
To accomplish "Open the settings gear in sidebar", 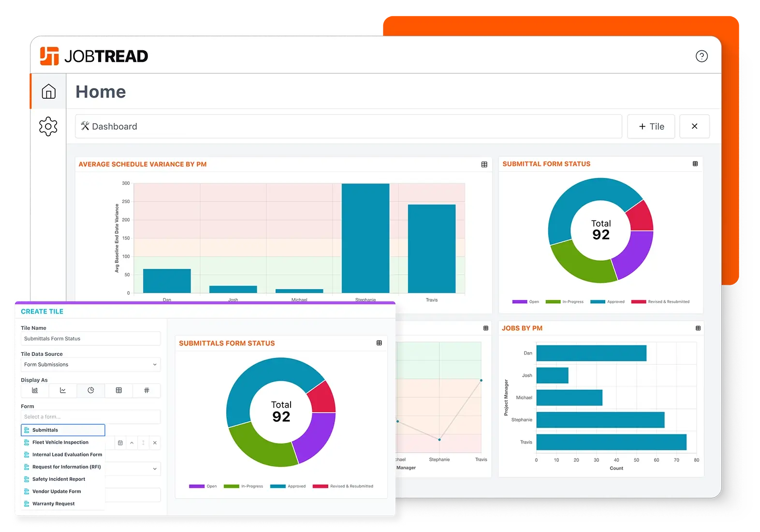I will [x=48, y=126].
